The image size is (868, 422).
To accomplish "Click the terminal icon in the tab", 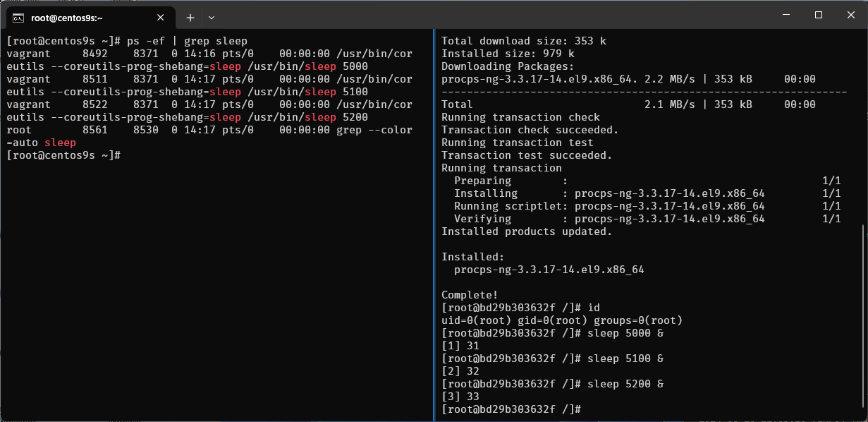I will click(19, 18).
